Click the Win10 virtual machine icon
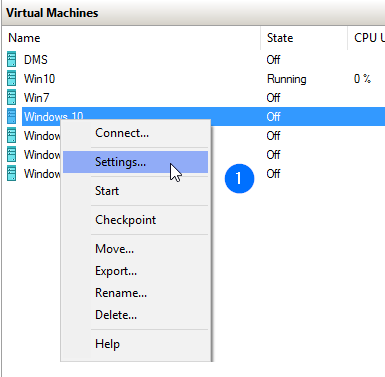The height and width of the screenshot is (377, 385). tap(11, 79)
